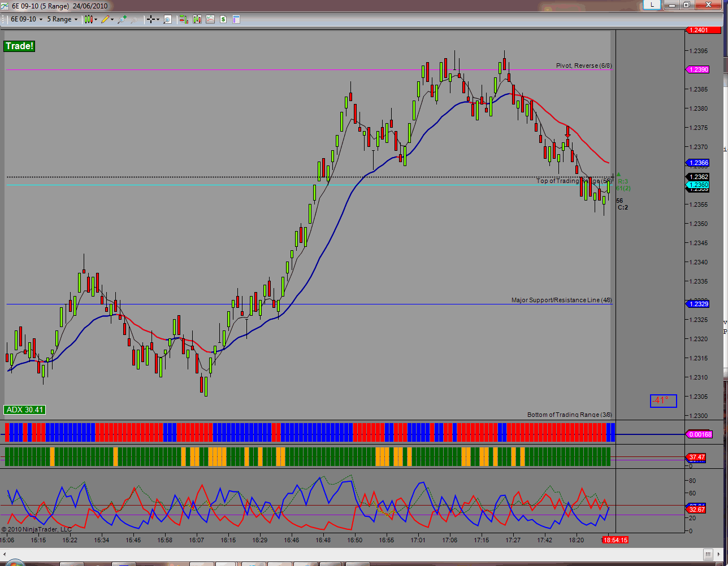Screen dimensions: 728x566
Task: Open the data series candles icon
Action: [x=197, y=19]
